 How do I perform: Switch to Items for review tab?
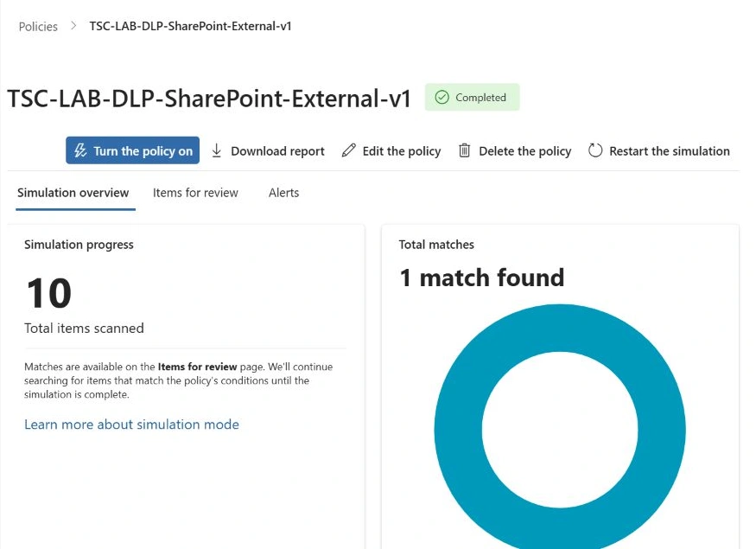[195, 193]
